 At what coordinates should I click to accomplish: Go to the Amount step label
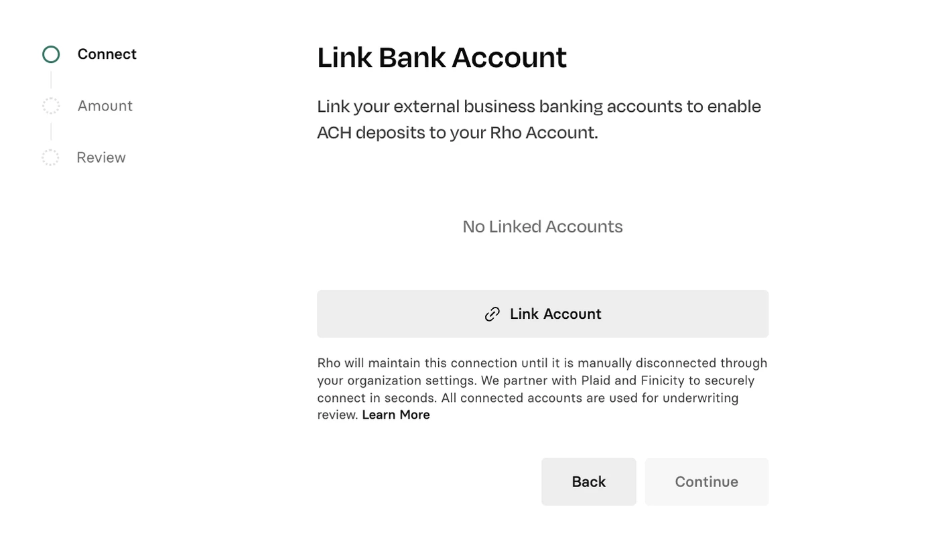[105, 106]
